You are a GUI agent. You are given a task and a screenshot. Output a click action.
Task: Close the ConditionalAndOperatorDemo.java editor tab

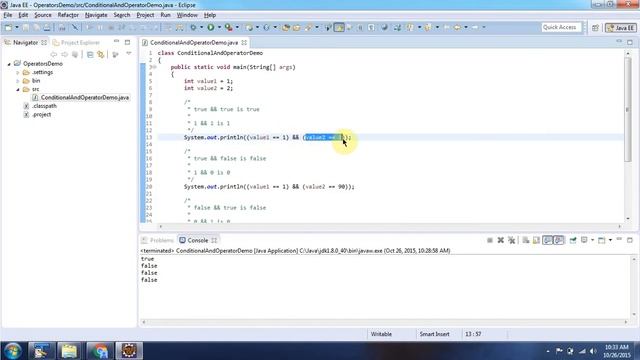244,42
